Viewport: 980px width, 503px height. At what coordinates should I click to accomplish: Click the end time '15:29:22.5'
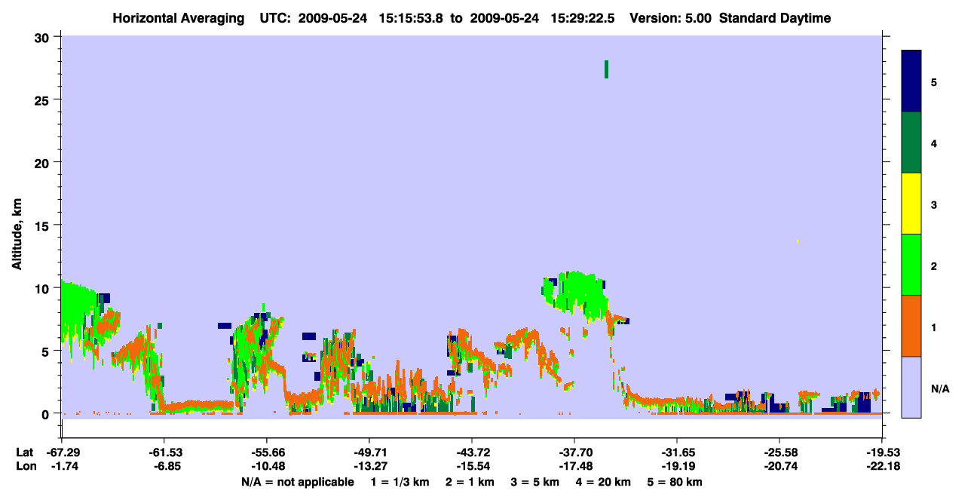tap(581, 18)
